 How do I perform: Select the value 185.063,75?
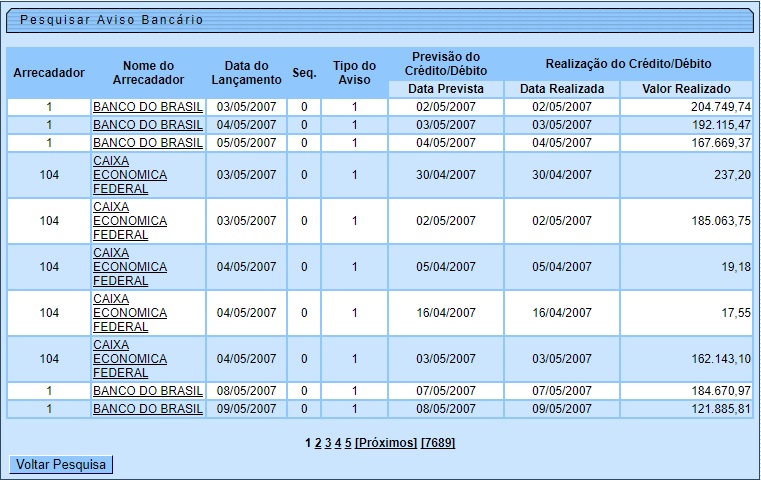[721, 221]
